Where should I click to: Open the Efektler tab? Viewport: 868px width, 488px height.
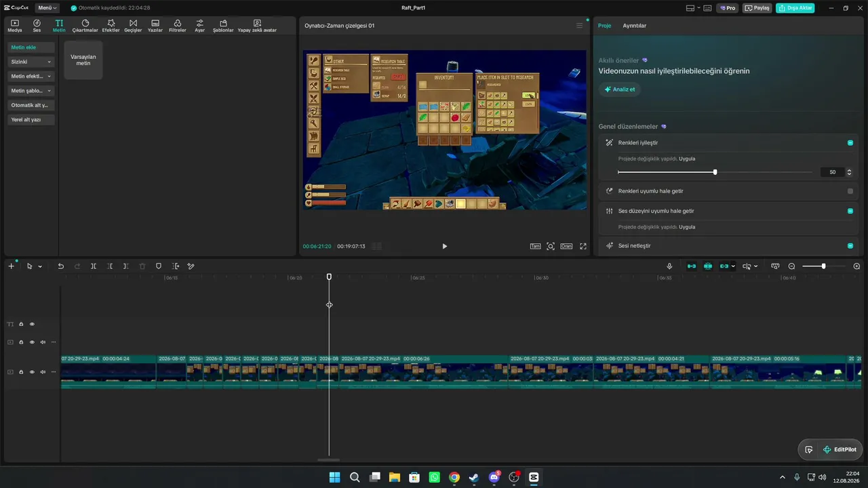pyautogui.click(x=111, y=26)
